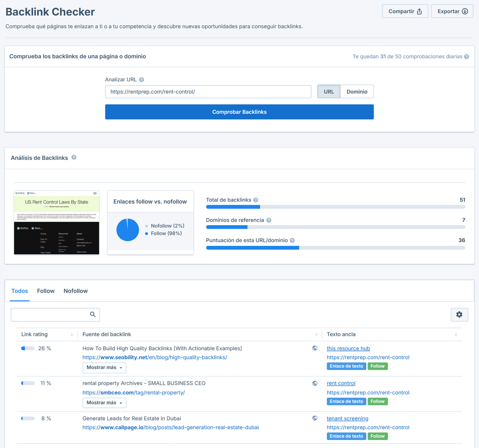Click 'How To Build High Quality Backlinks' title
479x448 pixels.
point(162,348)
